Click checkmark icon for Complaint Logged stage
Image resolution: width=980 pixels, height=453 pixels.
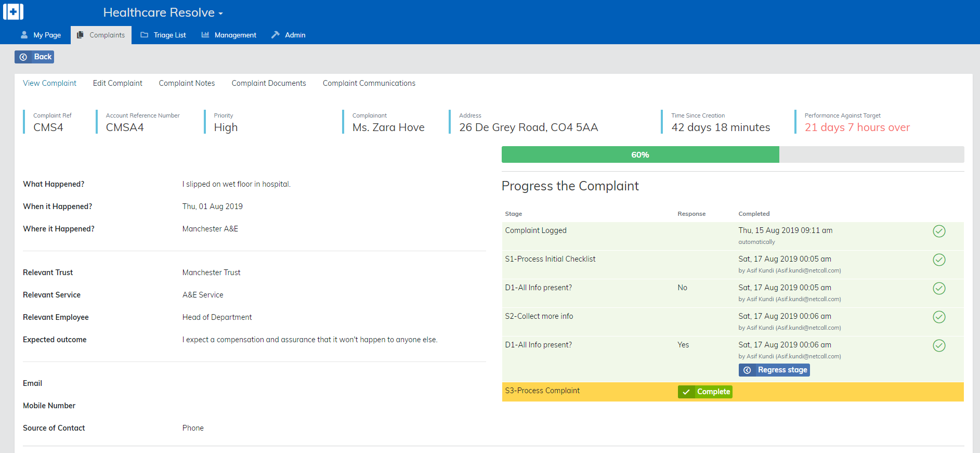click(x=938, y=231)
